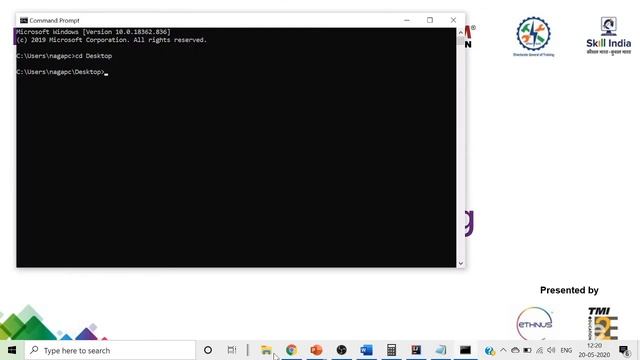Minimize the Command Prompt window
This screenshot has width=640, height=360.
point(407,20)
